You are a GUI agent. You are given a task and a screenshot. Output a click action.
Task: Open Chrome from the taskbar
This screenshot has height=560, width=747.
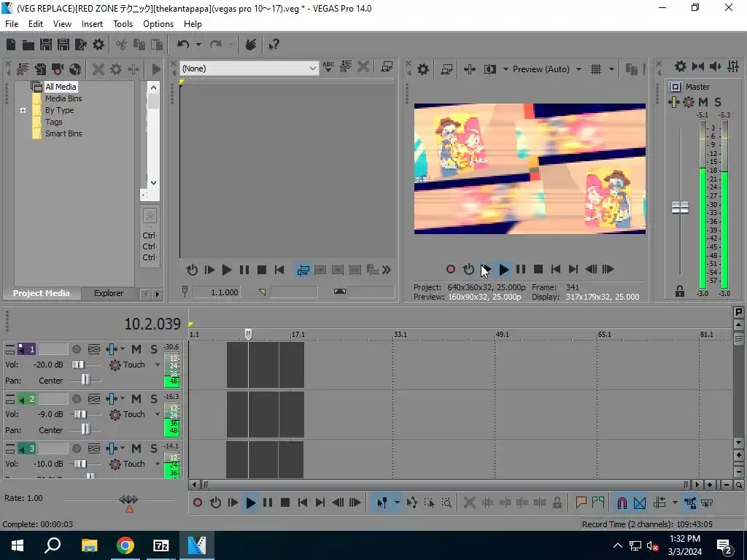125,545
